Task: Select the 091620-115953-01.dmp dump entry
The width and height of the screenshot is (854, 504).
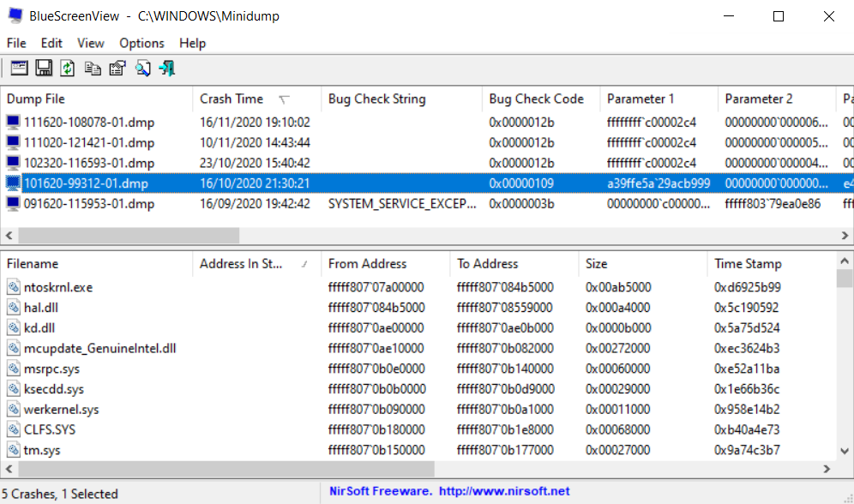Action: pos(427,203)
